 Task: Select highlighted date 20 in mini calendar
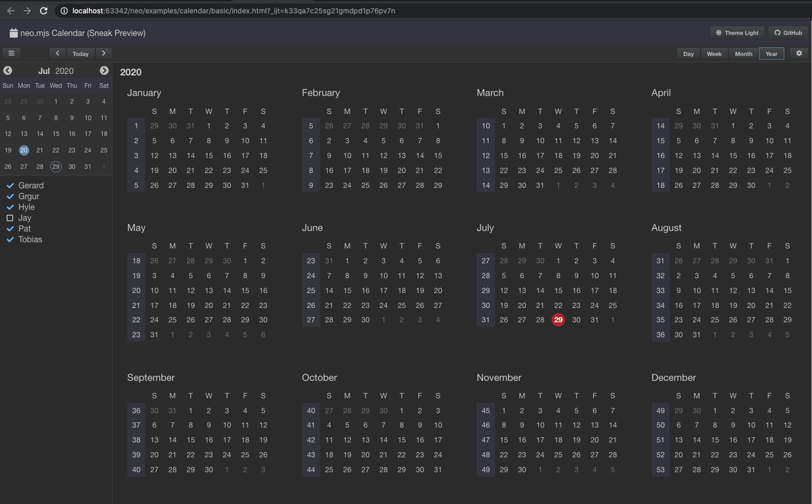[24, 150]
